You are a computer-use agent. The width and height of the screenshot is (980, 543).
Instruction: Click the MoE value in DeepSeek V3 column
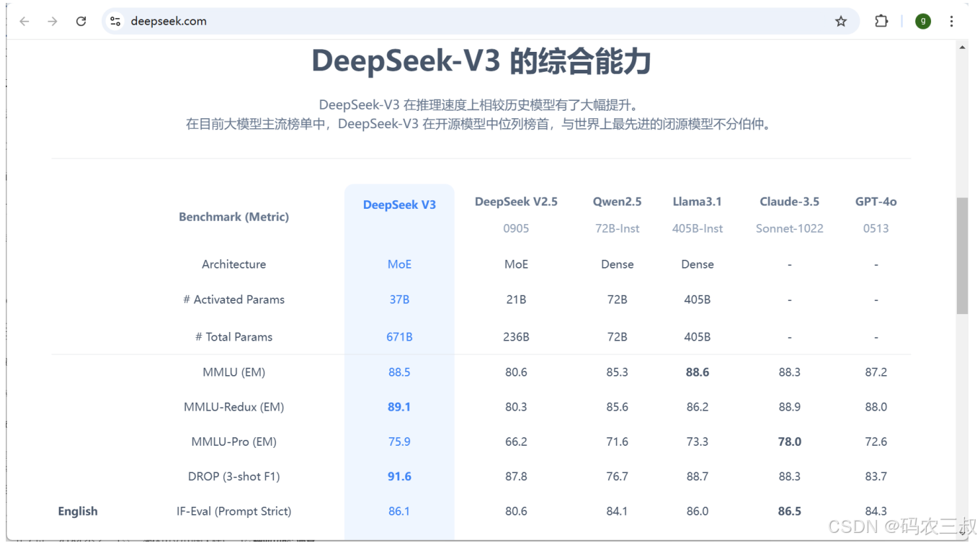[399, 264]
